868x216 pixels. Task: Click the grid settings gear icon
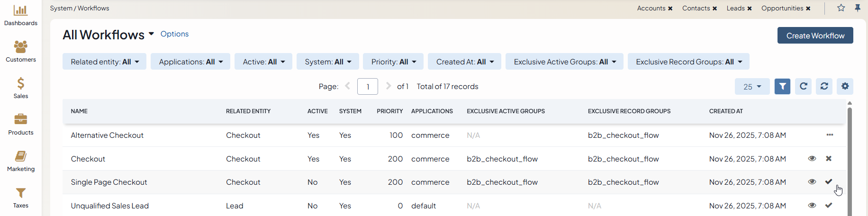pos(845,87)
